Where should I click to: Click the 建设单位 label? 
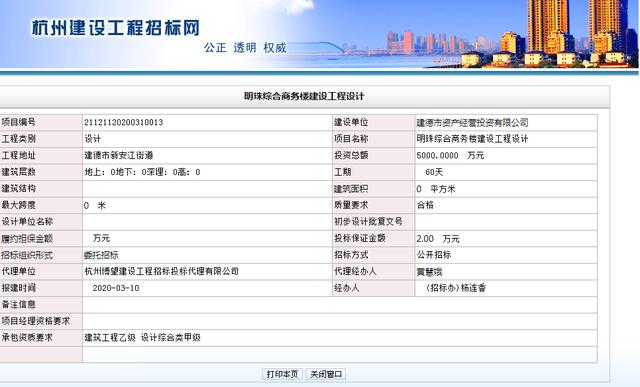351,122
